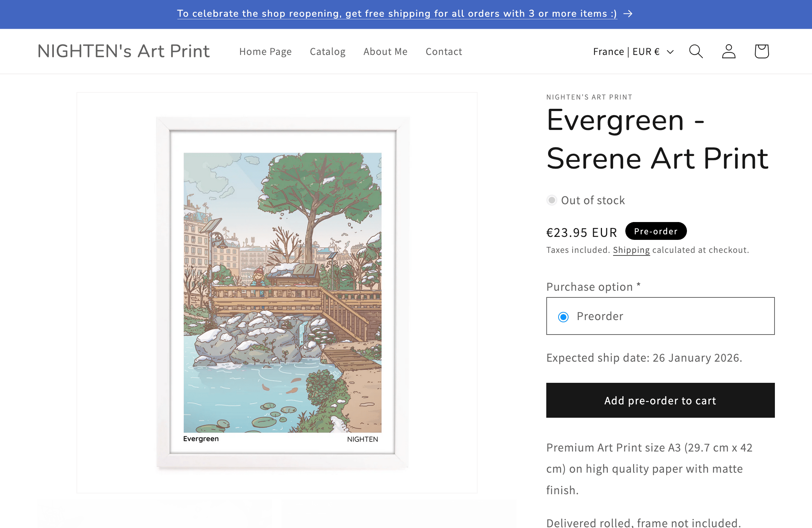Click the arrow in the announcement banner
812x528 pixels.
628,14
